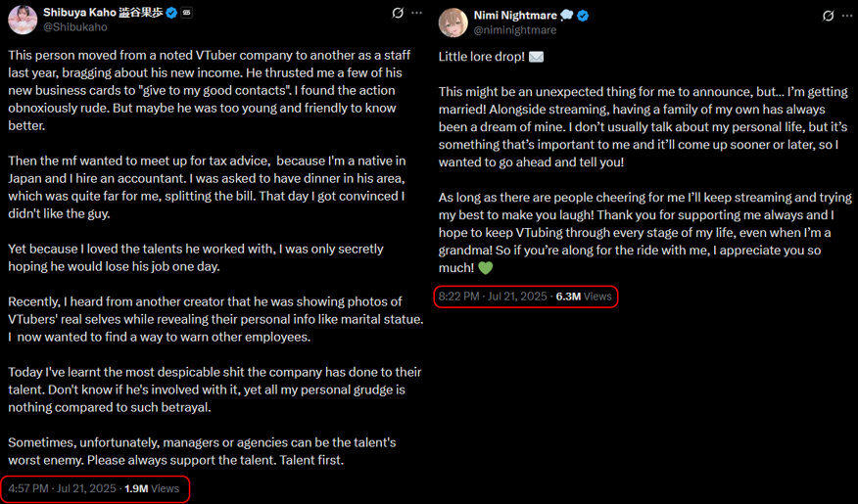Click the small affiliate badge after Shibuya Kaho's checkmark
Image resolution: width=858 pixels, height=504 pixels.
point(187,13)
